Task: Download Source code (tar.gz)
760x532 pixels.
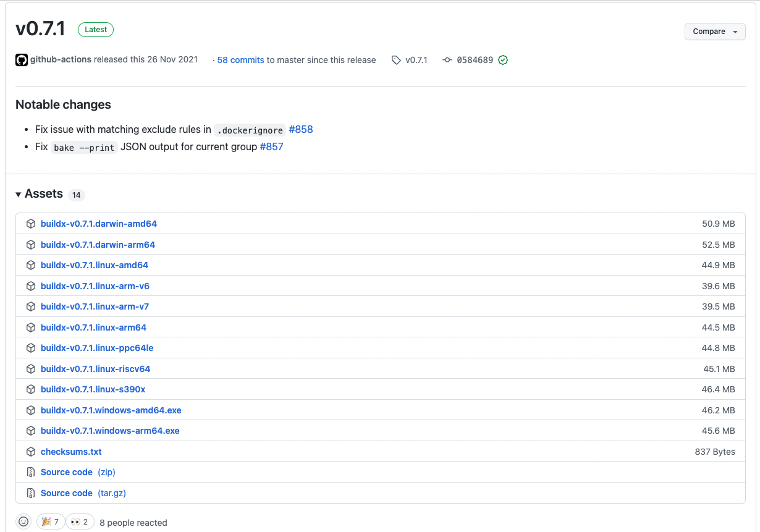Action: point(83,493)
